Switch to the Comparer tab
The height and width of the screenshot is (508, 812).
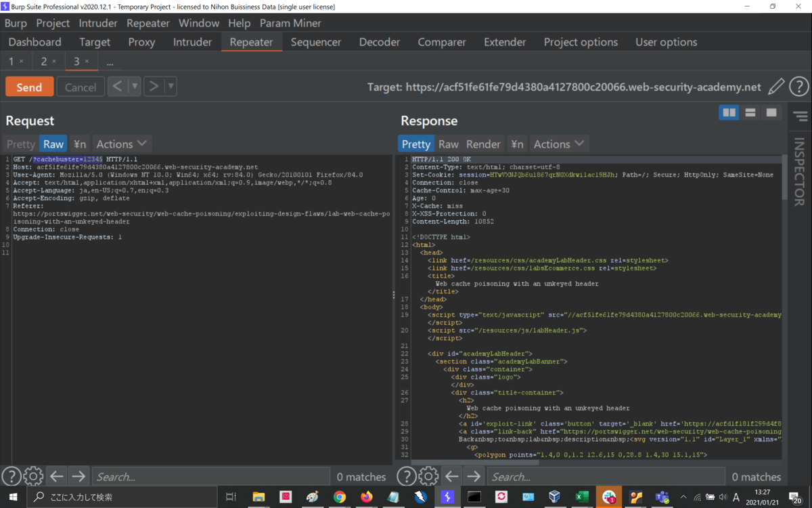442,42
